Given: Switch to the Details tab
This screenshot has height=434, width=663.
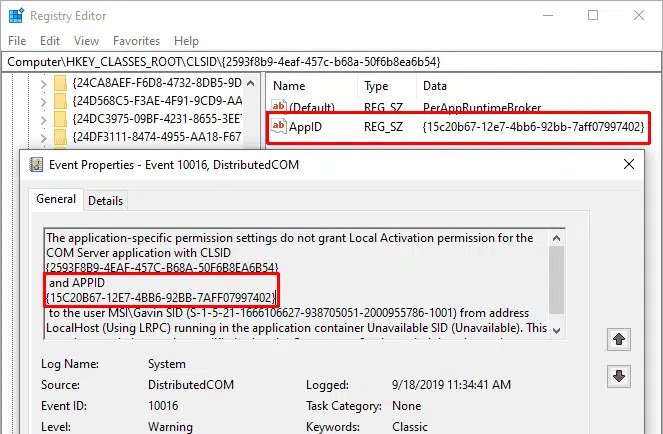Looking at the screenshot, I should pyautogui.click(x=106, y=200).
